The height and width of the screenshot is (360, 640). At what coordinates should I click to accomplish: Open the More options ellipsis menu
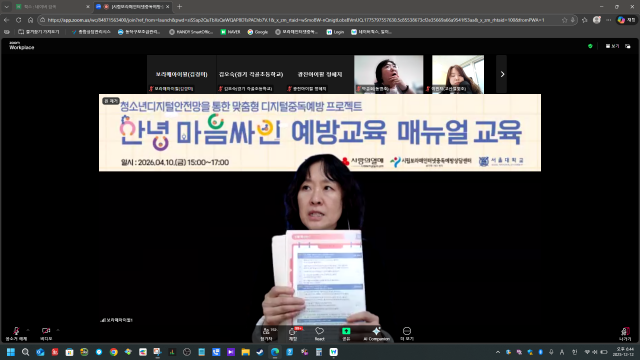click(x=407, y=334)
